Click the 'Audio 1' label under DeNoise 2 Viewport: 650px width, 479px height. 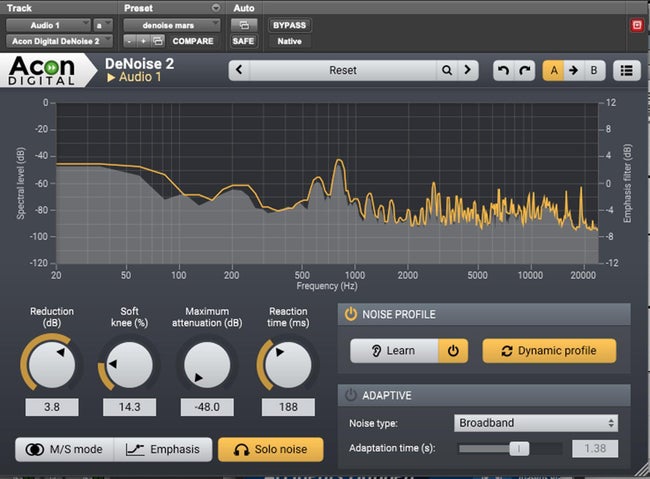click(x=140, y=77)
